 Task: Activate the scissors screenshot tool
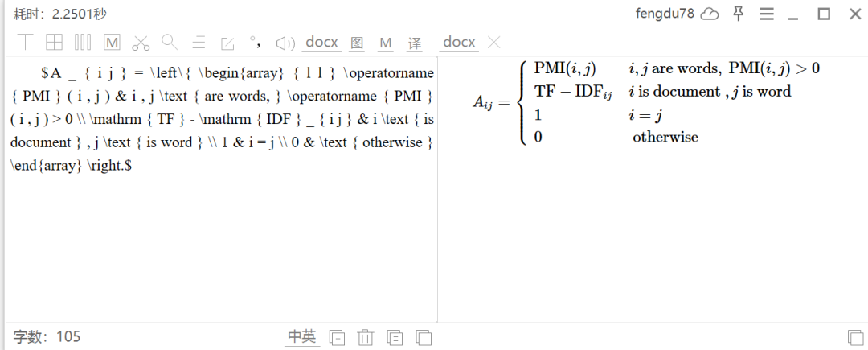click(141, 43)
